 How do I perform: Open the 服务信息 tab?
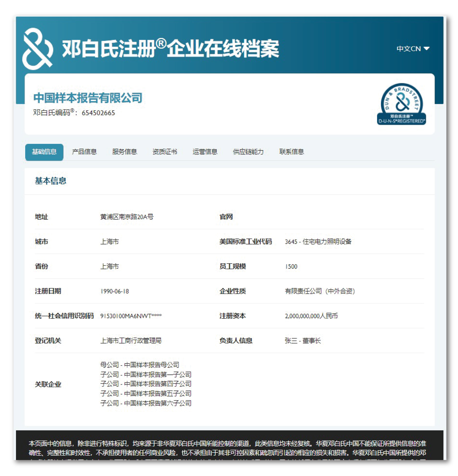click(125, 152)
